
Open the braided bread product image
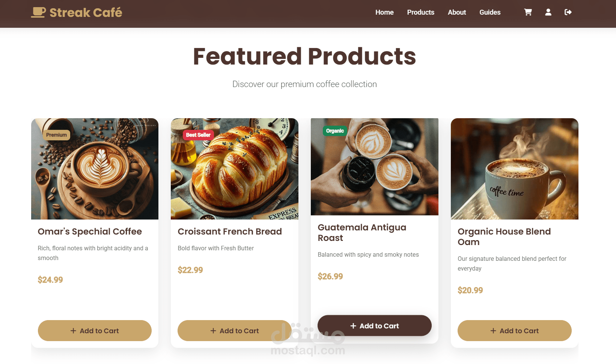(235, 169)
